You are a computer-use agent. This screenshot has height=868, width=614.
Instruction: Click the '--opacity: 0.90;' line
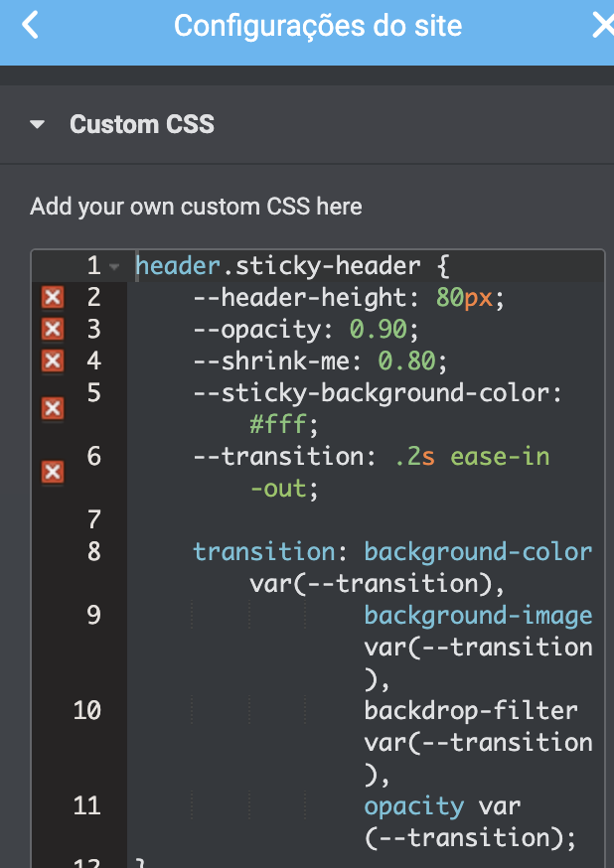[x=306, y=330]
